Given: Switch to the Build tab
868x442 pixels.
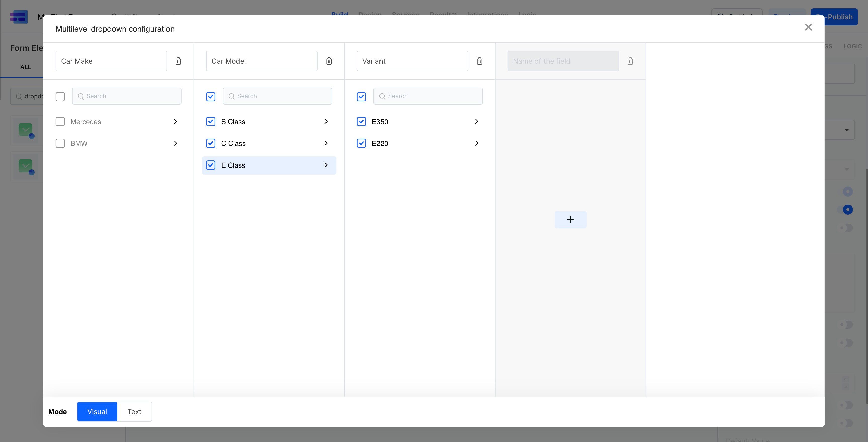Looking at the screenshot, I should coord(340,15).
